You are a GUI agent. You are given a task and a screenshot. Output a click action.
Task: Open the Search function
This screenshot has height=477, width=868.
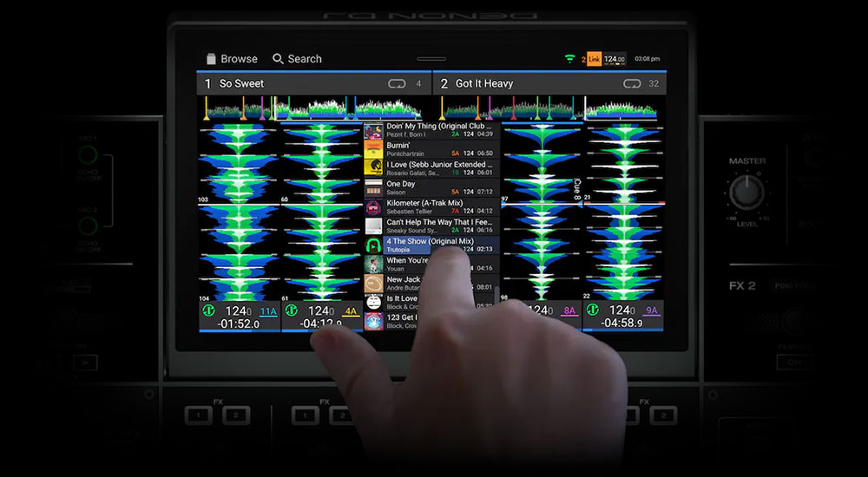click(297, 59)
